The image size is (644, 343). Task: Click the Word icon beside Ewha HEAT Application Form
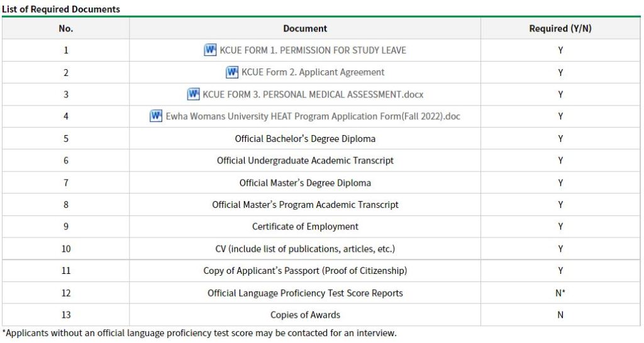157,116
